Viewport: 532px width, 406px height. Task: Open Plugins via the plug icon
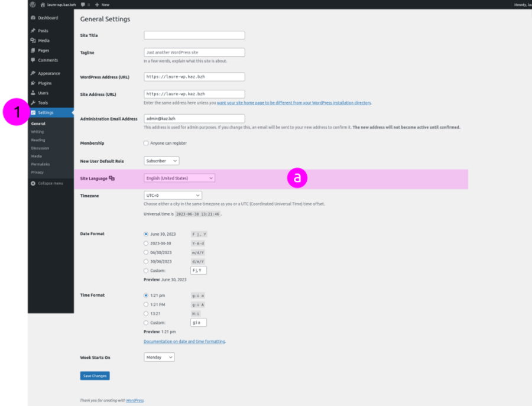(34, 83)
